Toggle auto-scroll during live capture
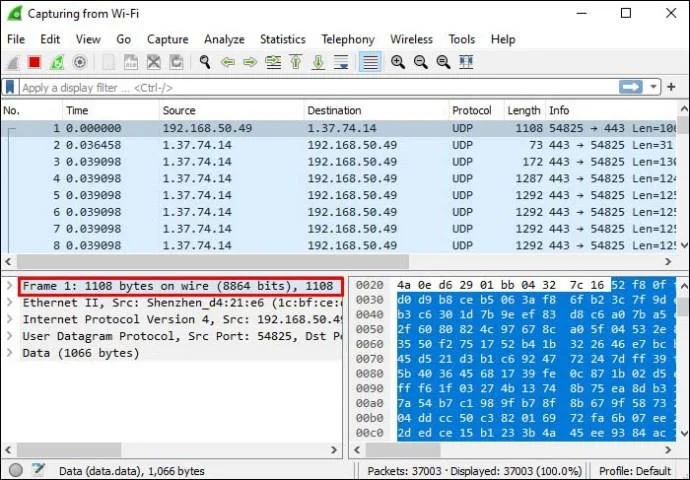The height and width of the screenshot is (480, 690). 341,62
